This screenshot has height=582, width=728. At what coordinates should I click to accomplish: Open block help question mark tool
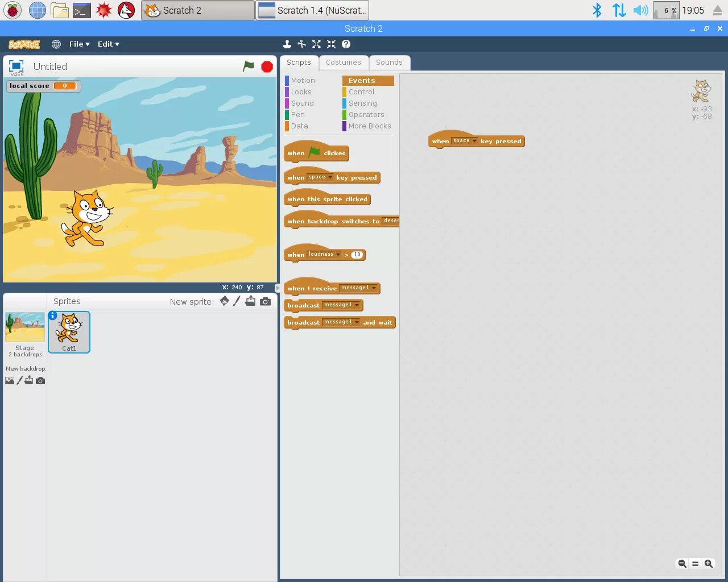click(x=346, y=44)
